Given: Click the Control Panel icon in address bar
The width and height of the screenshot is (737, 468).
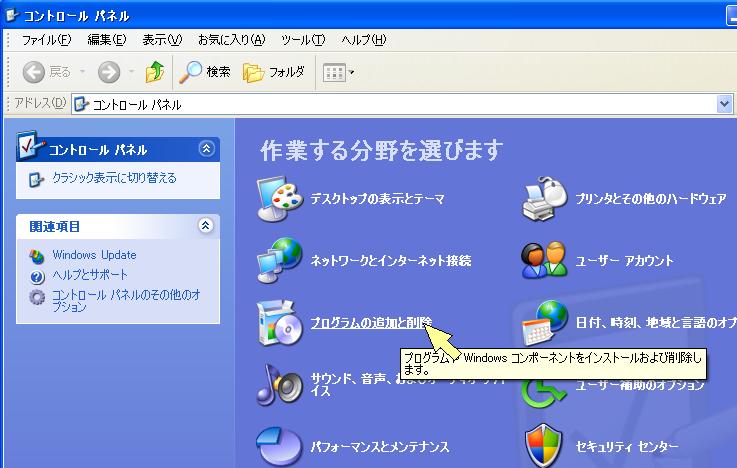Looking at the screenshot, I should click(x=81, y=104).
